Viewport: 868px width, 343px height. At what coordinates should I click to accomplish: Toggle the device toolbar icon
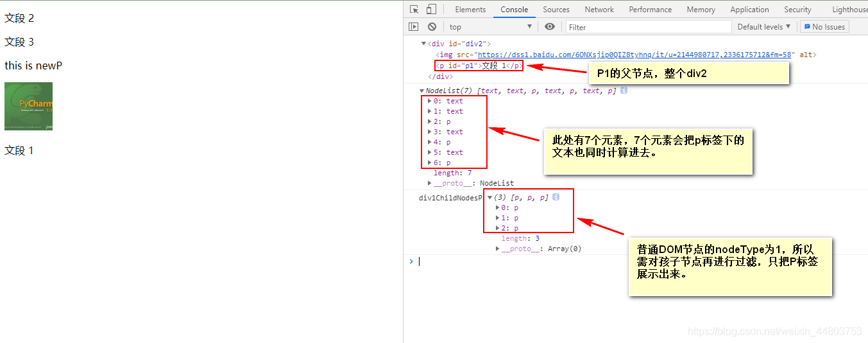pos(431,9)
